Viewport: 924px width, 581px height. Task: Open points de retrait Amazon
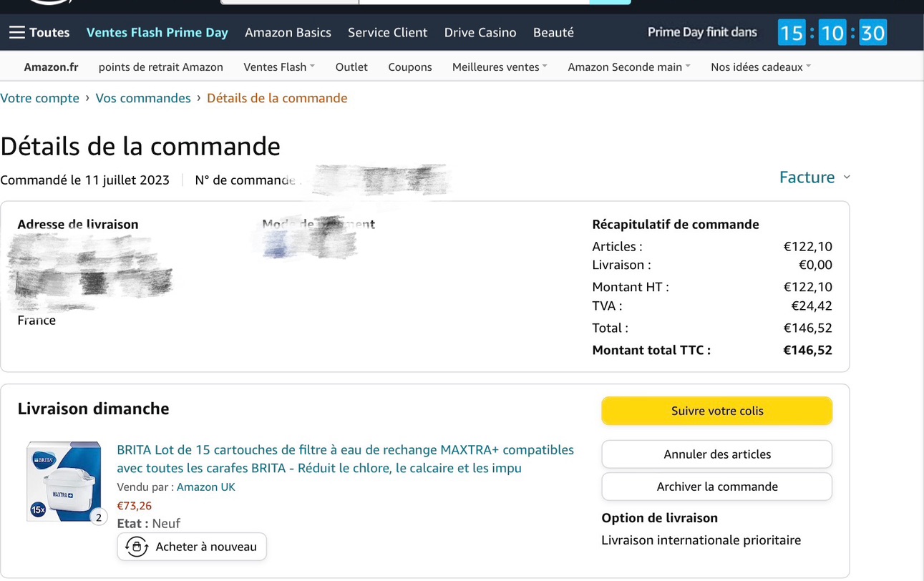click(x=161, y=67)
